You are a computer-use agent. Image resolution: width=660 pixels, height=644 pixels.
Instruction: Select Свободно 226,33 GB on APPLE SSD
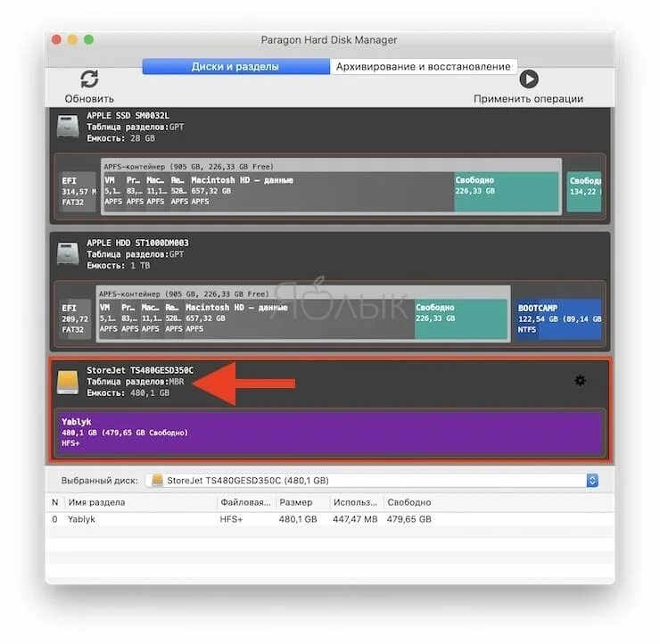point(507,192)
